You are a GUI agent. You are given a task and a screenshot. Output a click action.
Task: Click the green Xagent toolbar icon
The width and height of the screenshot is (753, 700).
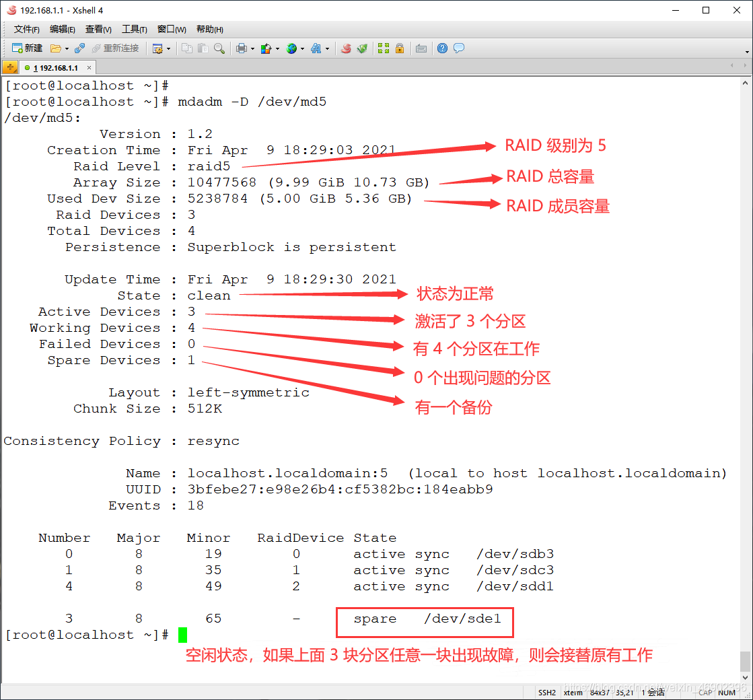[x=362, y=48]
